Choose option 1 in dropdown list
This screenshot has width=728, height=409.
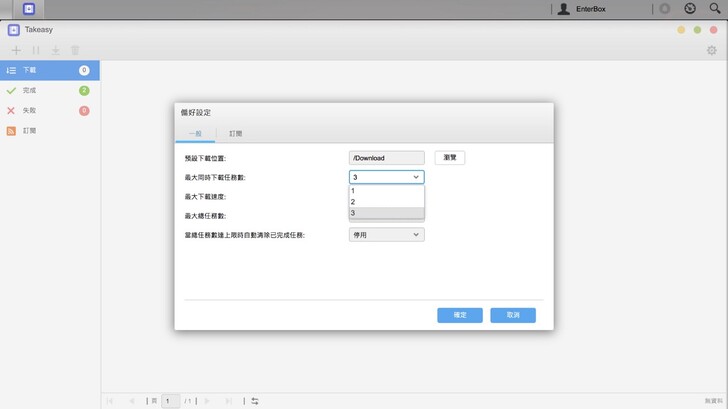386,191
